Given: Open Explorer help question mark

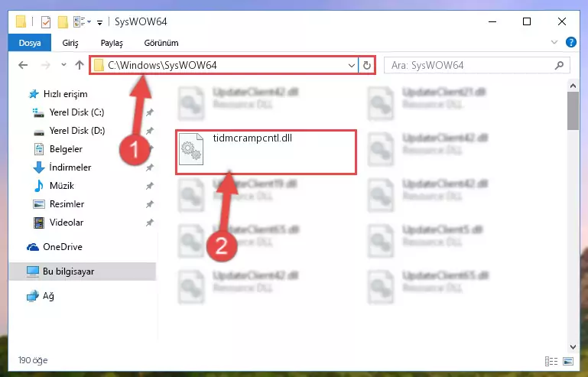Looking at the screenshot, I should (x=570, y=42).
